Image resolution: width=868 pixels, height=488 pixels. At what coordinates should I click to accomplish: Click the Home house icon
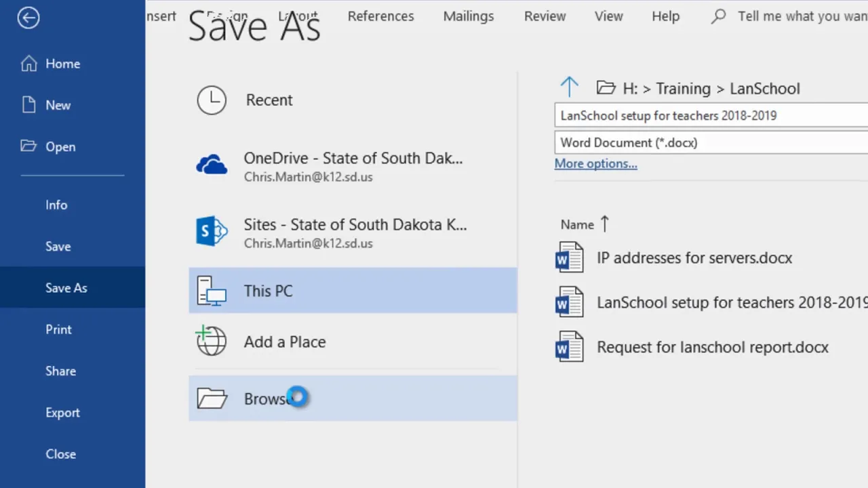(x=28, y=64)
